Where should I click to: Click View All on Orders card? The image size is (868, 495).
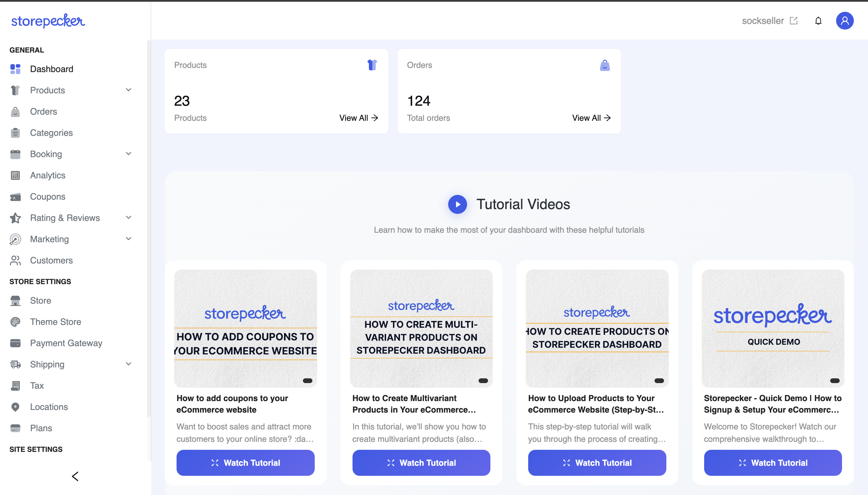591,118
